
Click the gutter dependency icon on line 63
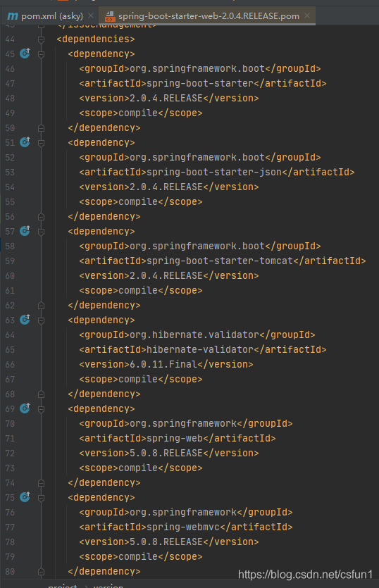[x=25, y=320]
